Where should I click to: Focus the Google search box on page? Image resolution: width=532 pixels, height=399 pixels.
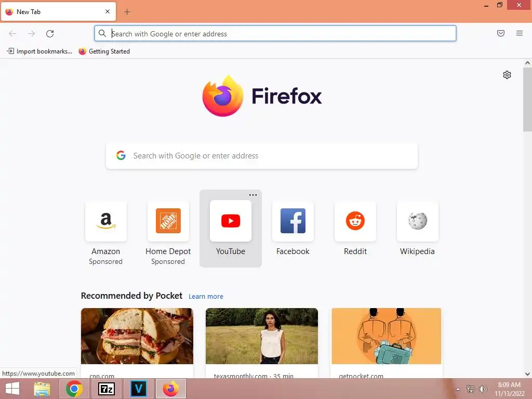point(262,156)
